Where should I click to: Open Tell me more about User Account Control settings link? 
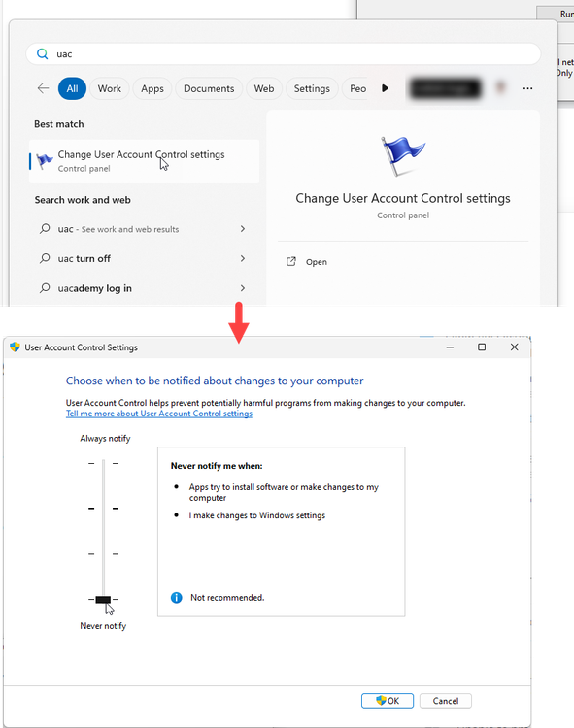coord(159,414)
